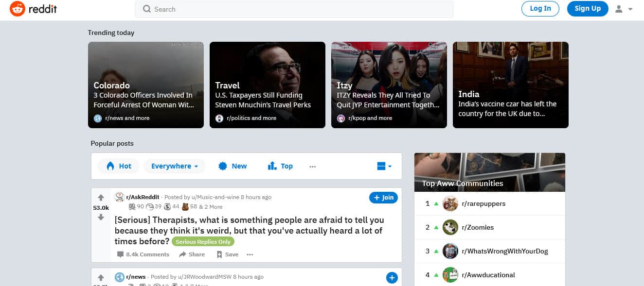The width and height of the screenshot is (644, 286).
Task: Click the Sign Up button
Action: (x=588, y=8)
